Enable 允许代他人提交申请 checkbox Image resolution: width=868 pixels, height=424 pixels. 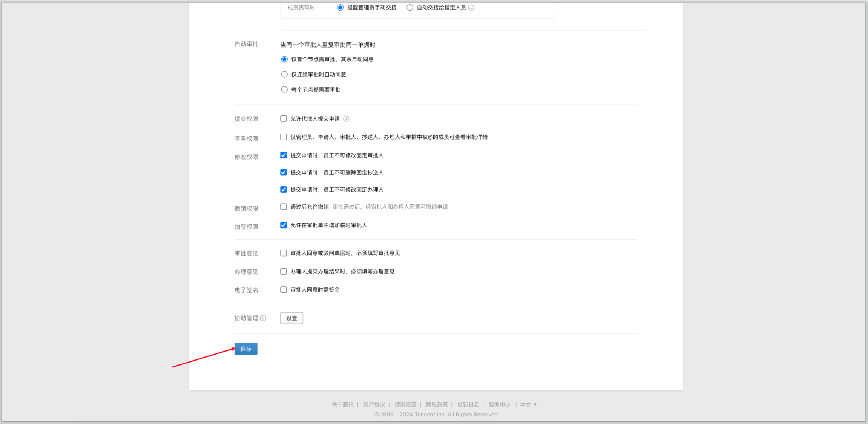(x=284, y=119)
